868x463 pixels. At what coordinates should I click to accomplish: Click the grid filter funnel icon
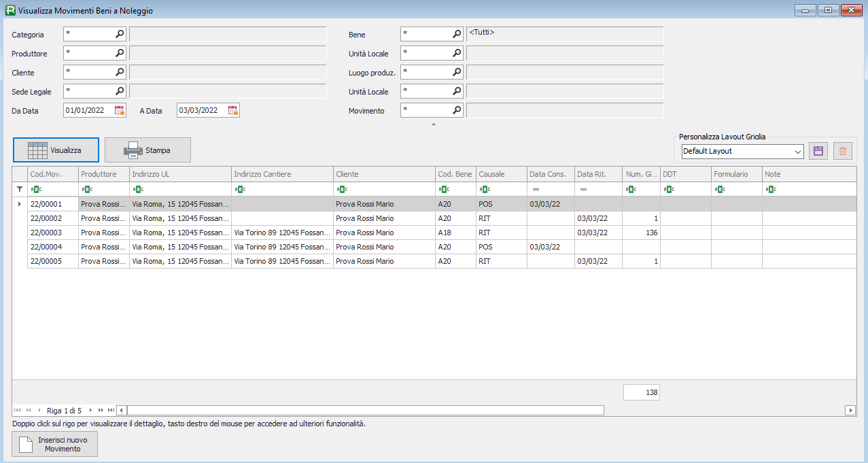point(20,189)
